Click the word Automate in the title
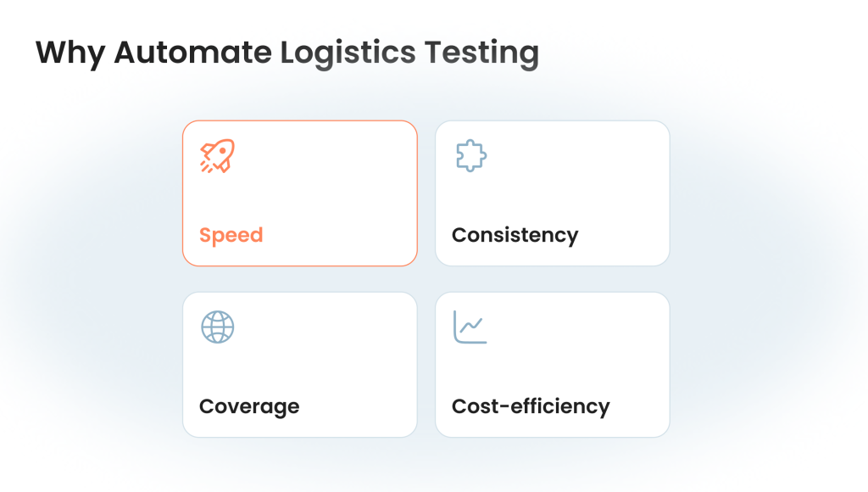 point(192,53)
